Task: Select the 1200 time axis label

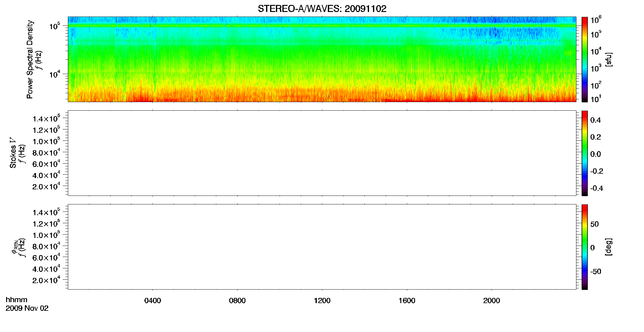Action: tap(322, 301)
